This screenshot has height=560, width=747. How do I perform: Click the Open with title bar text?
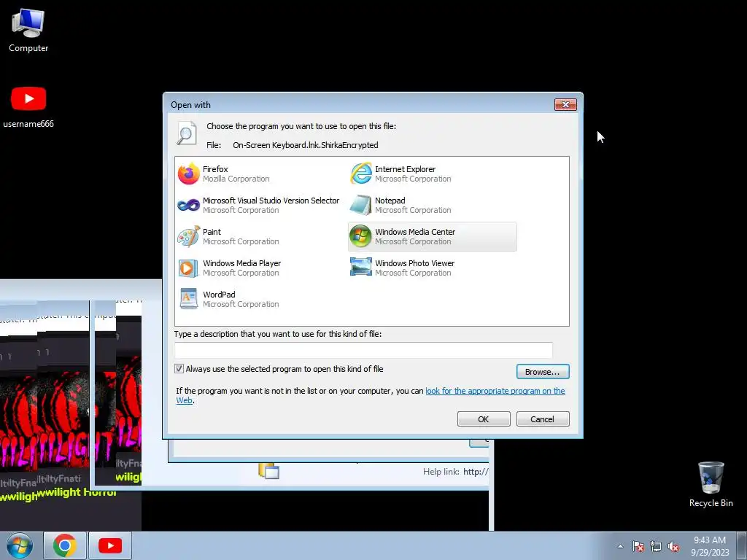point(190,105)
